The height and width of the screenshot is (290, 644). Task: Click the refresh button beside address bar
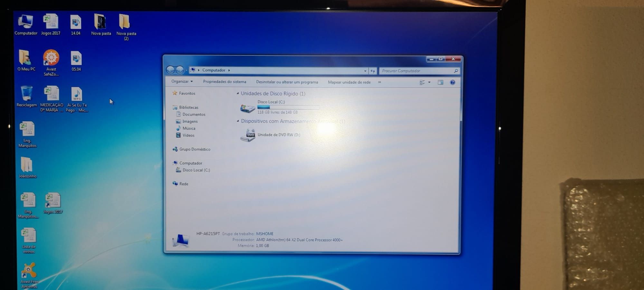(373, 71)
